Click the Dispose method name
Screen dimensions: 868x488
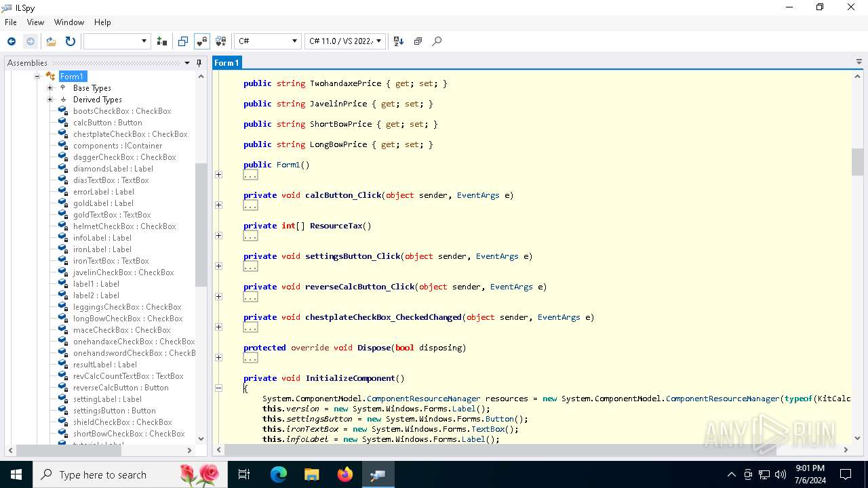(374, 348)
